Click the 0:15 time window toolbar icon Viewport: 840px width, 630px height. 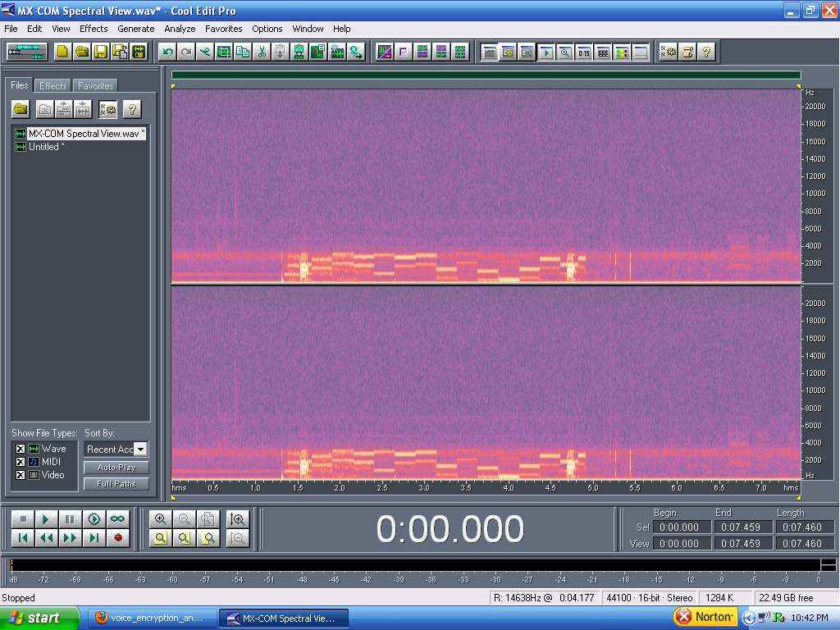584,52
